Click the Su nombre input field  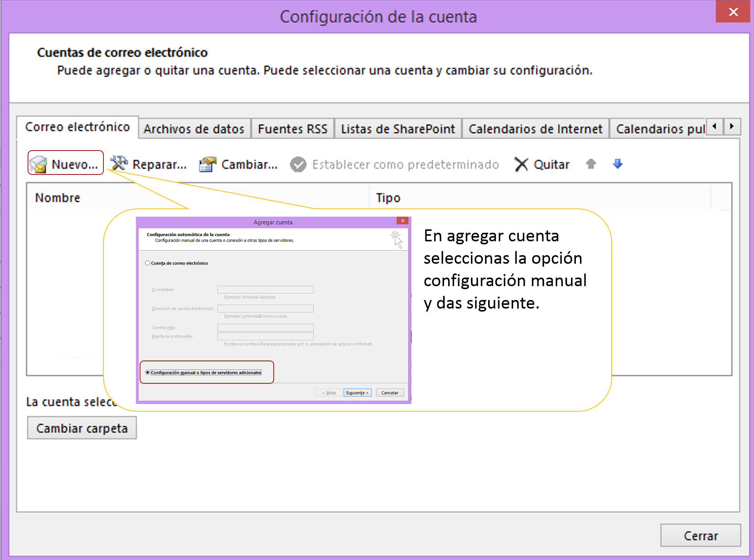pyautogui.click(x=265, y=290)
